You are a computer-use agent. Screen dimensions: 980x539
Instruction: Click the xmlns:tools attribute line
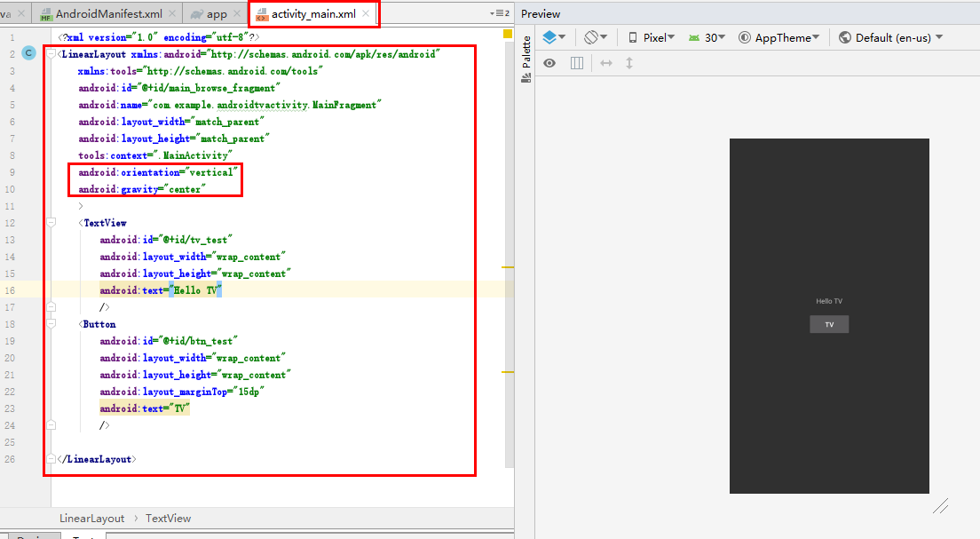pos(200,71)
